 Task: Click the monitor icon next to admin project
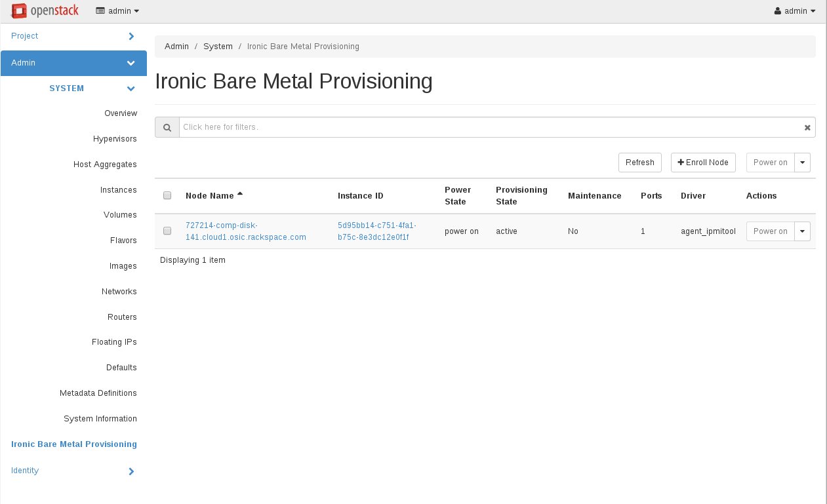click(100, 10)
